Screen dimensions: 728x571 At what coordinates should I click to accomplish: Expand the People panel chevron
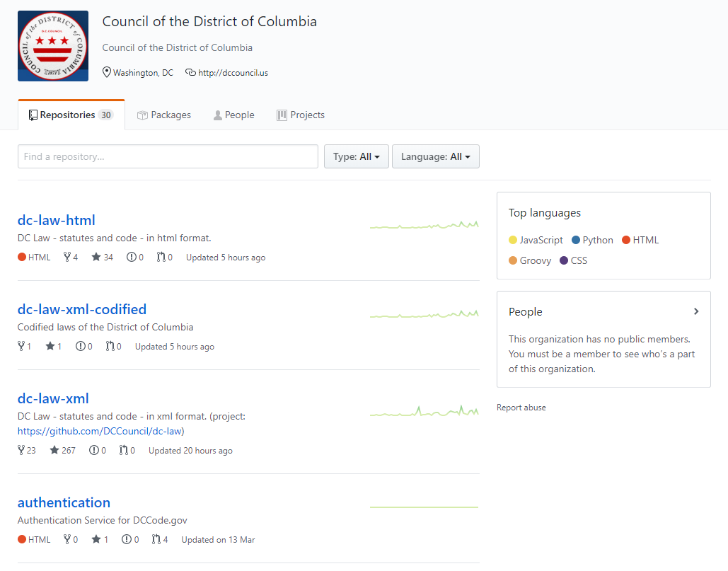coord(696,311)
